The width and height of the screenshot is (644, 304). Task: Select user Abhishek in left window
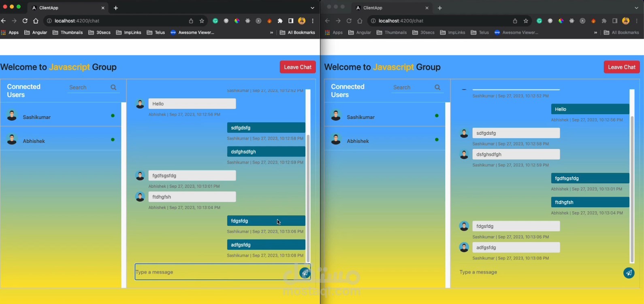tap(61, 139)
